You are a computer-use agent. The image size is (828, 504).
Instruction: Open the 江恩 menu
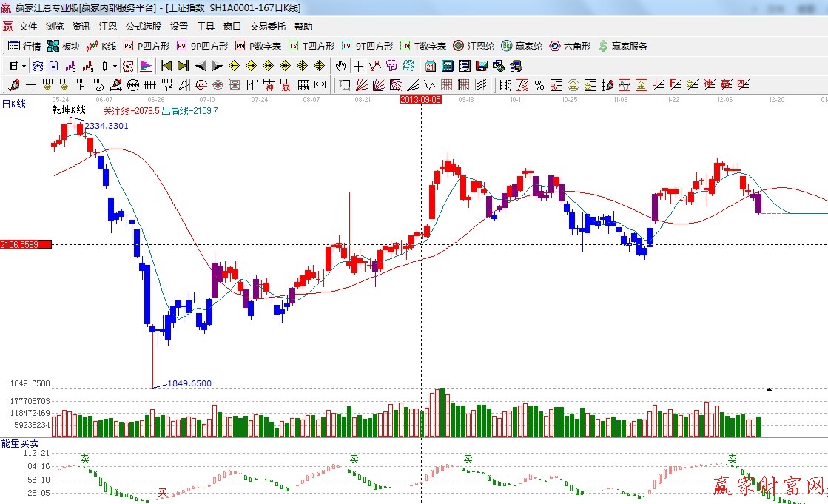(x=108, y=26)
